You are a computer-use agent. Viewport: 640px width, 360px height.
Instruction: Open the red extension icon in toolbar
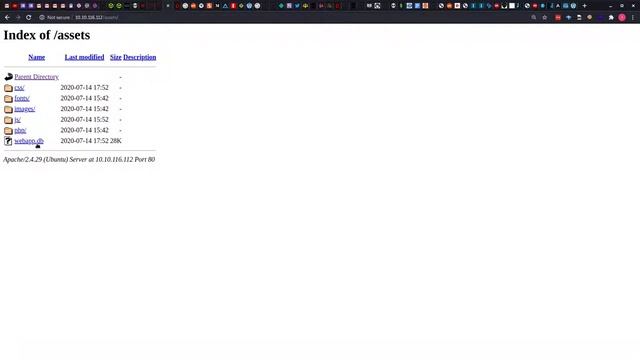pyautogui.click(x=558, y=18)
